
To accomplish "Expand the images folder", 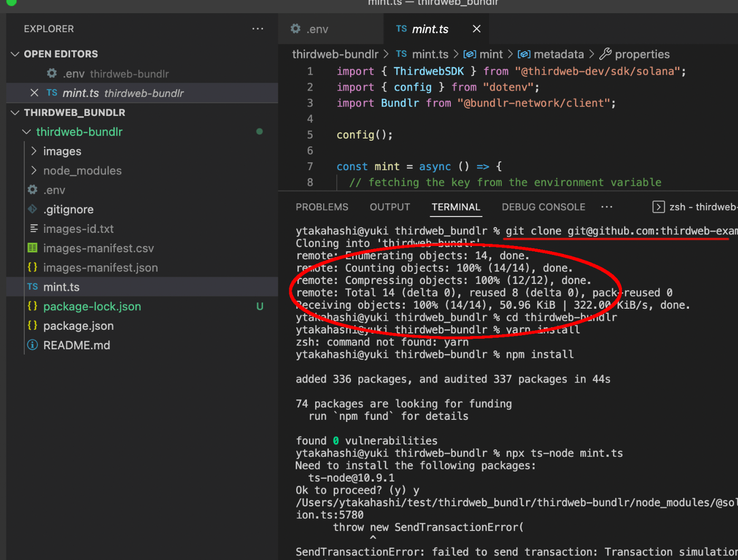I will (34, 151).
